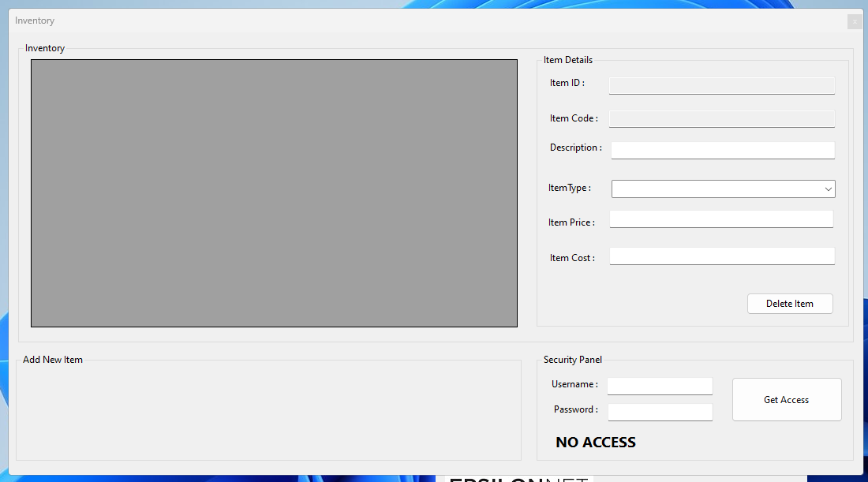This screenshot has width=868, height=482.
Task: Click the NO ACCESS status text
Action: click(x=596, y=442)
